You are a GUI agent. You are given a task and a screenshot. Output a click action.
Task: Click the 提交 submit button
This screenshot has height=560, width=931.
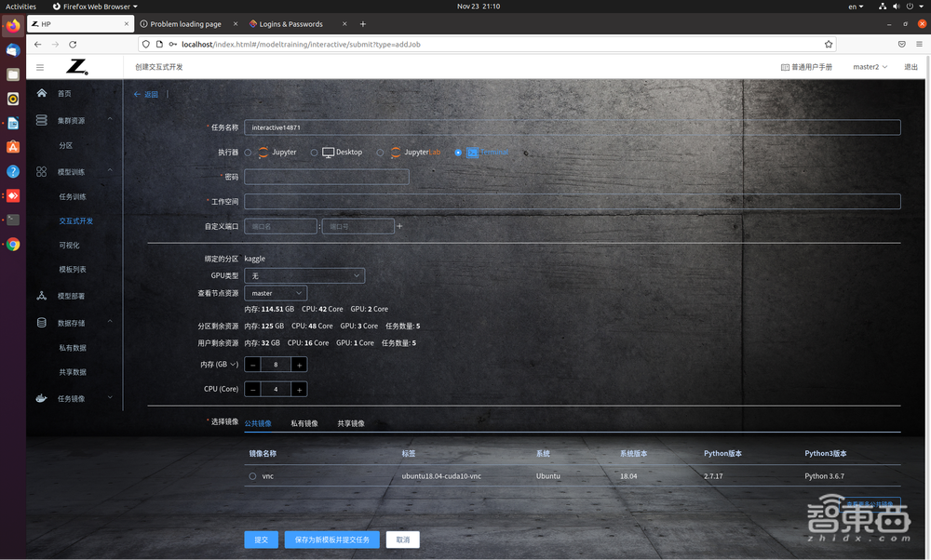[x=262, y=540]
